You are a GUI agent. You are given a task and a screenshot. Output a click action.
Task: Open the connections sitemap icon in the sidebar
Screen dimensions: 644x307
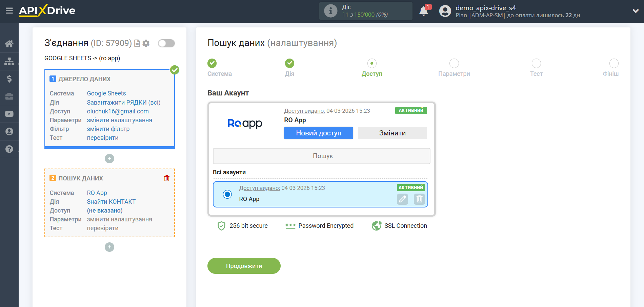(9, 61)
